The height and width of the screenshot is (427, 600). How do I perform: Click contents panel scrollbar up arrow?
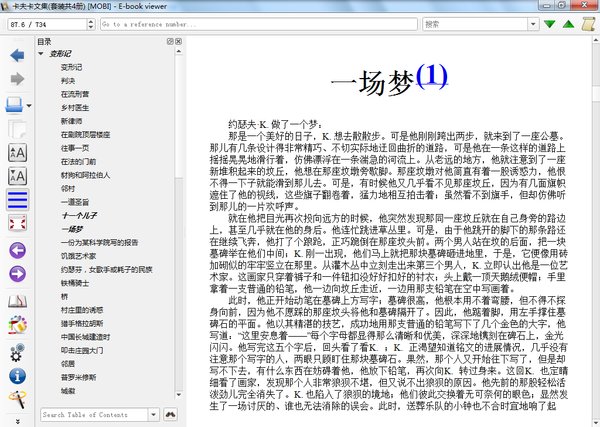click(178, 51)
